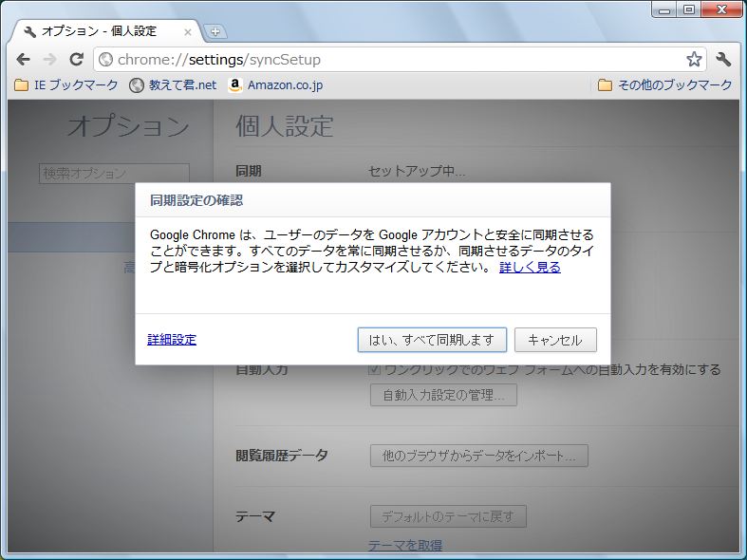Click the globe icon in address bar

[105, 60]
